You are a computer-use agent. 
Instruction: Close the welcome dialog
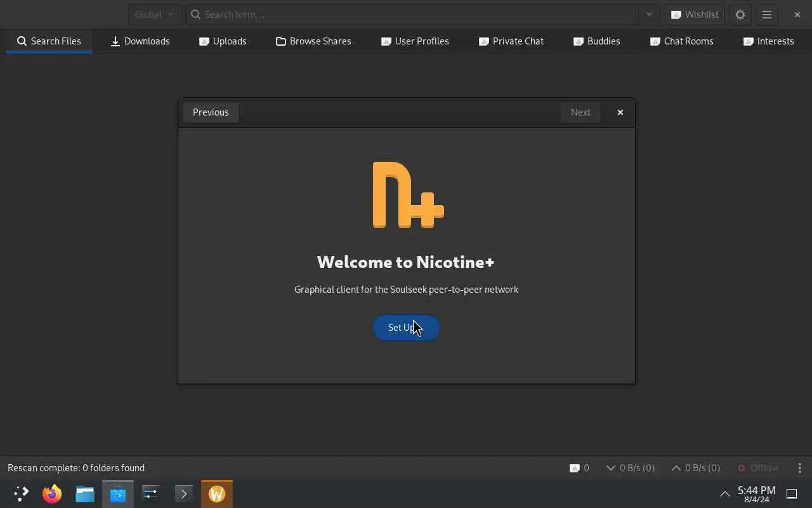coord(620,112)
